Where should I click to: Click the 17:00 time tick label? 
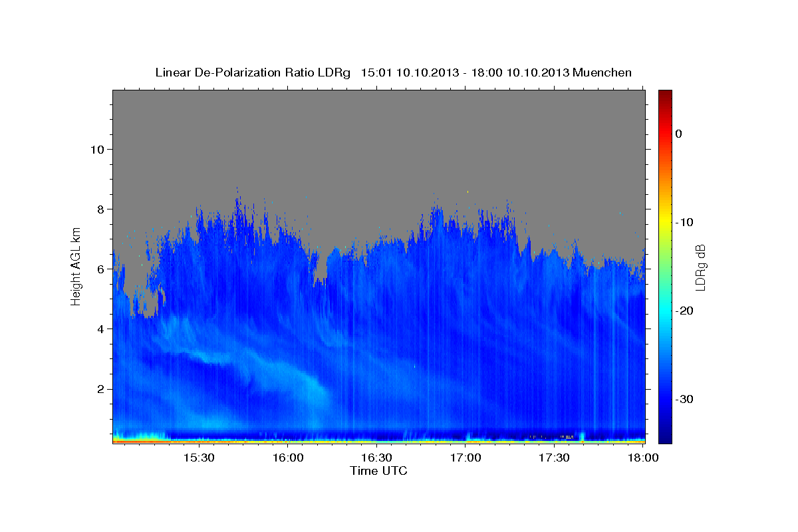coord(466,458)
